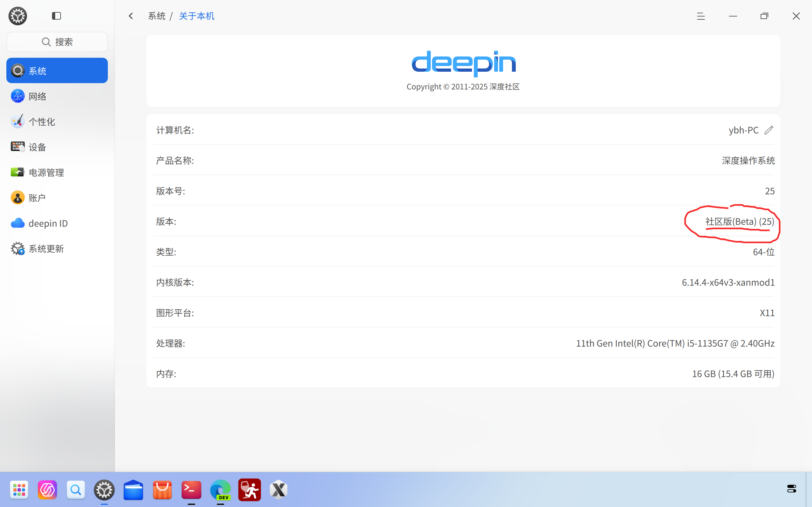Open 系统更新 system update
812x507 pixels.
(x=57, y=248)
